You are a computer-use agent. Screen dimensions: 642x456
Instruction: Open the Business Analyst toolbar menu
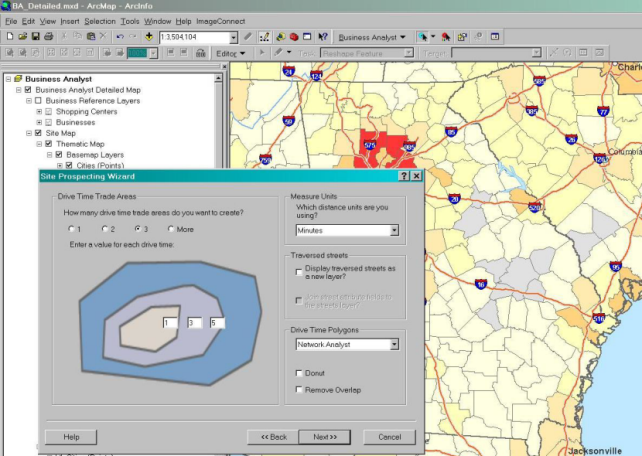click(x=372, y=37)
